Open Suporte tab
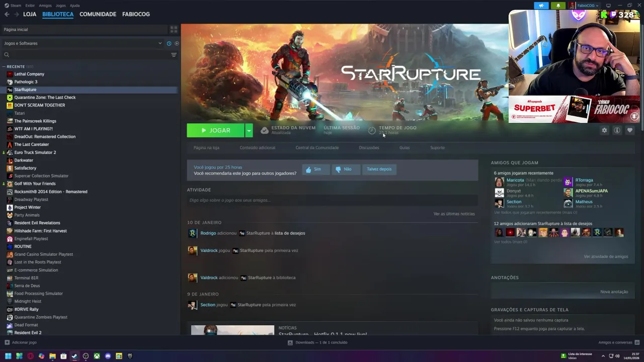The height and width of the screenshot is (362, 644). [437, 148]
